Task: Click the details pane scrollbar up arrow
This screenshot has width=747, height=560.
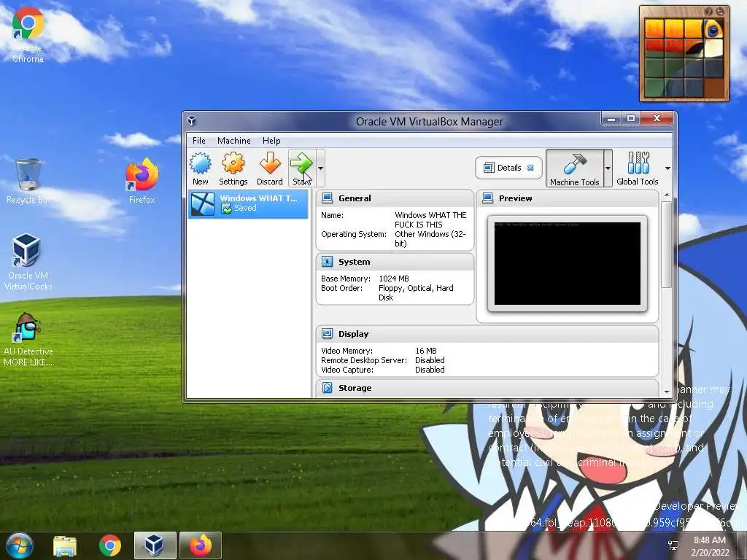Action: pos(667,195)
